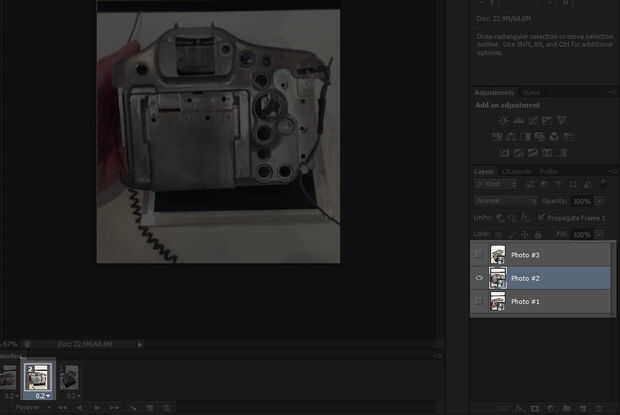The height and width of the screenshot is (415, 620).
Task: Select the Photo #1 layer thumbnail
Action: tap(497, 301)
